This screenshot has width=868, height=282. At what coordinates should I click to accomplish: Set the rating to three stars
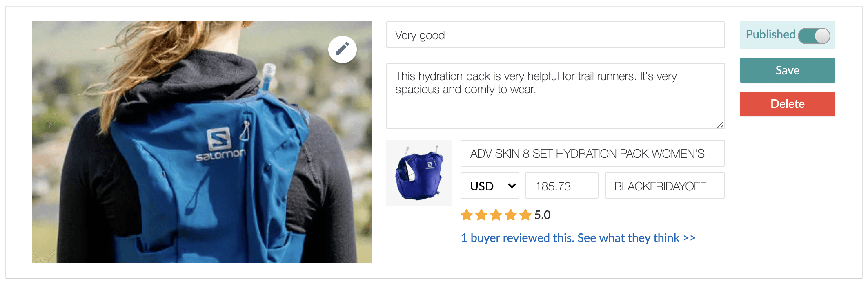point(496,215)
